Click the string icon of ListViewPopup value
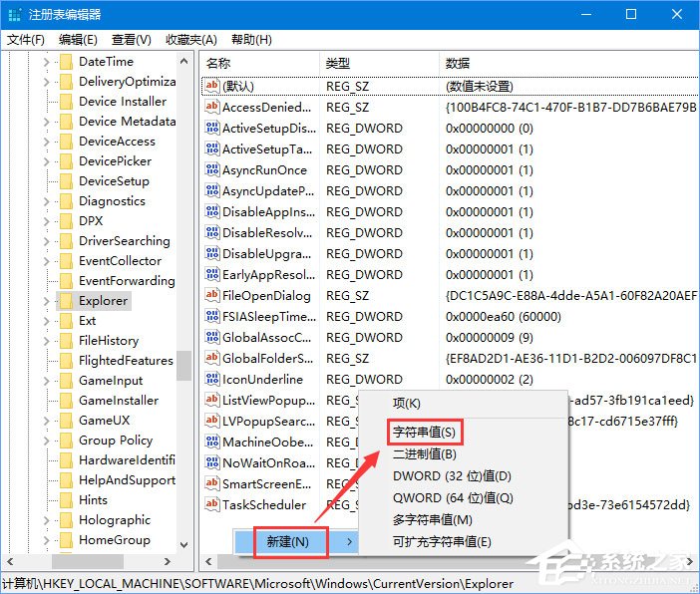This screenshot has width=700, height=594. (x=211, y=400)
